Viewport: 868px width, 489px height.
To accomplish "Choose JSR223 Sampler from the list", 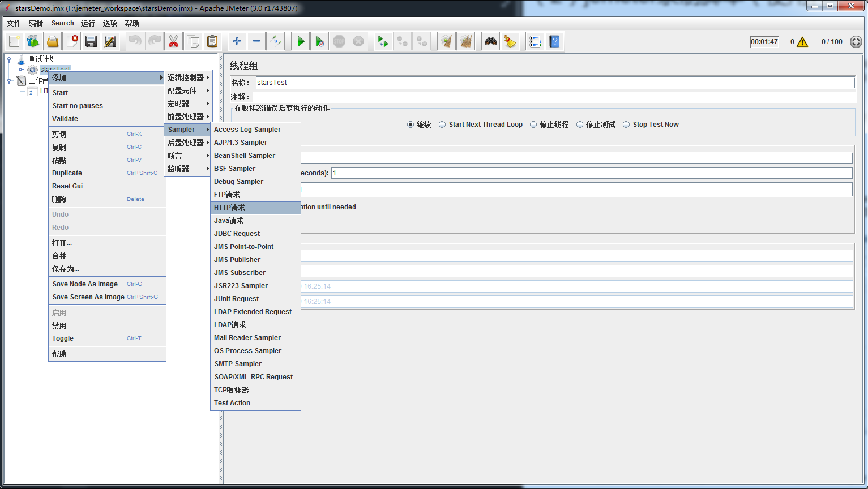I will [255, 286].
